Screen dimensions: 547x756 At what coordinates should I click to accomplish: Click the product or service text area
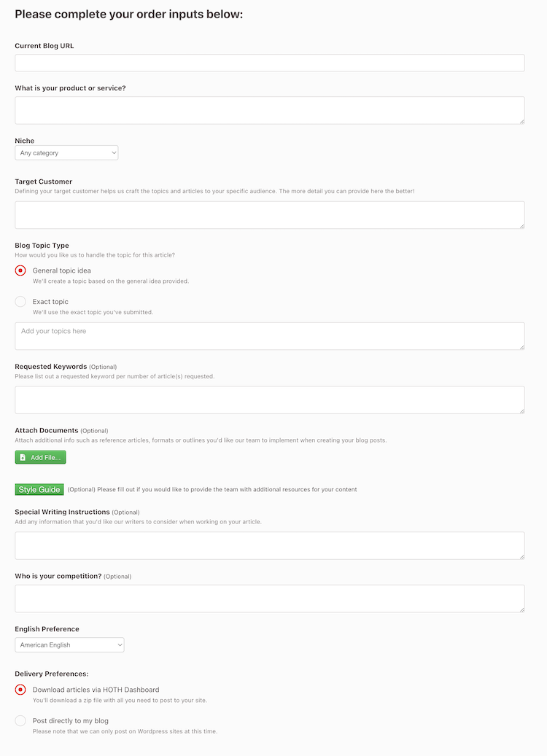coord(270,110)
